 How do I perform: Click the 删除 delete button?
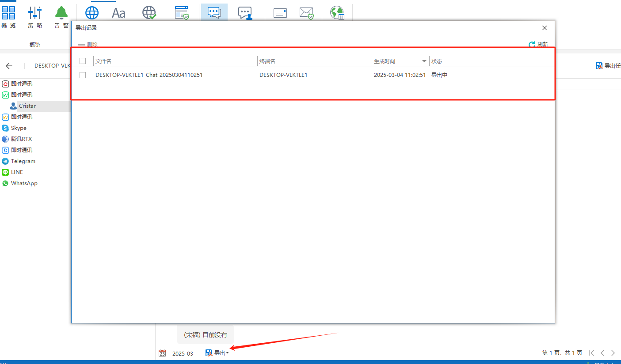click(88, 45)
